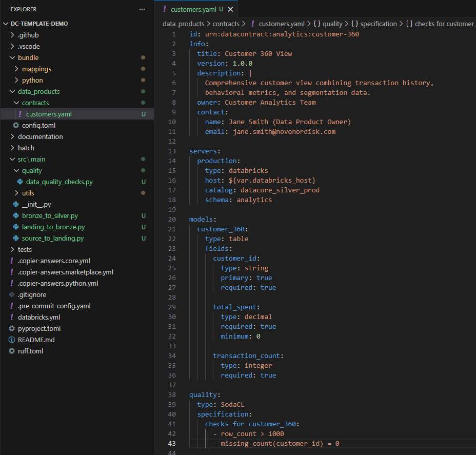Collapse the bundle folder
This screenshot has height=455, width=476.
pyautogui.click(x=12, y=57)
